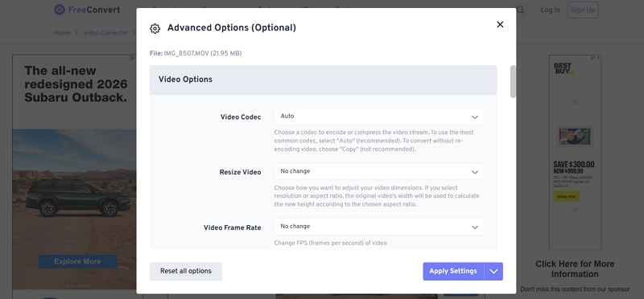Click the Resize Video label
The width and height of the screenshot is (644, 299).
240,172
